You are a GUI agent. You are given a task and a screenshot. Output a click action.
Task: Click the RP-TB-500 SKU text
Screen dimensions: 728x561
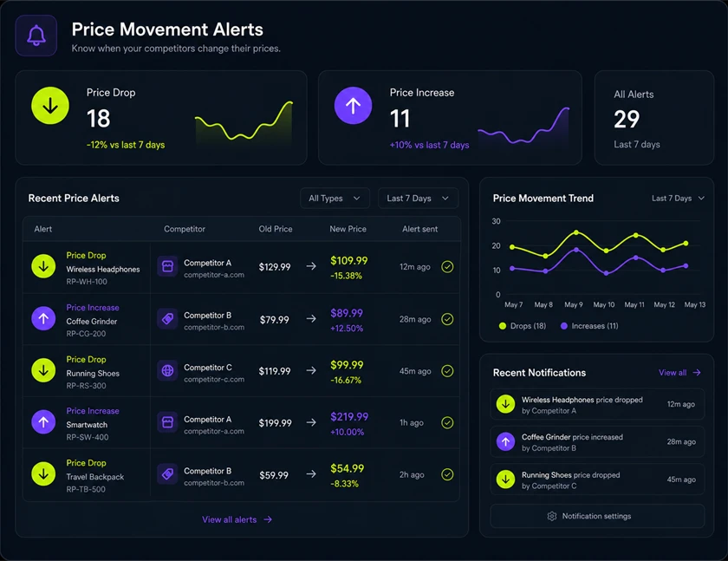[x=86, y=489]
